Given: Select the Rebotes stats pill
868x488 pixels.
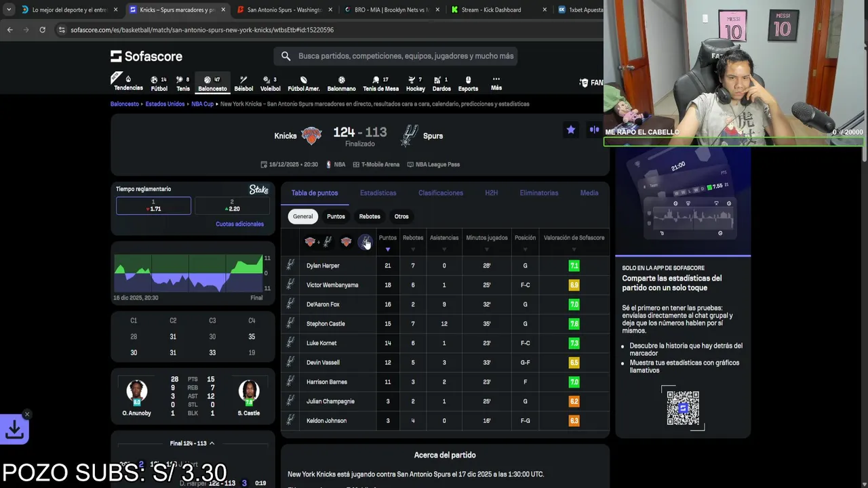Looking at the screenshot, I should pyautogui.click(x=370, y=216).
